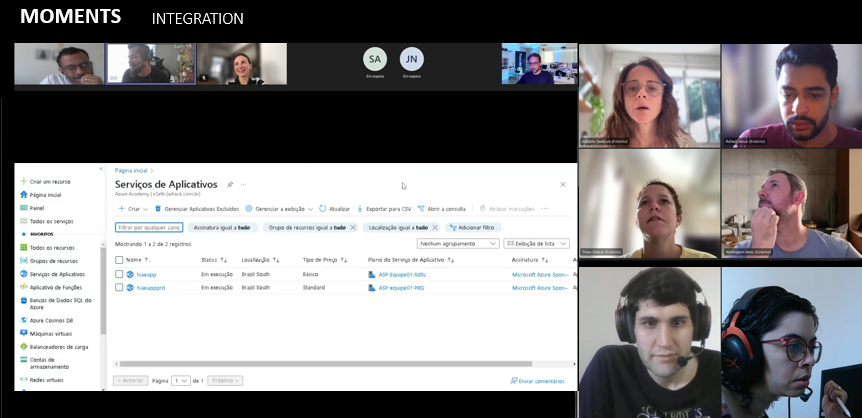Open the ASP-equipe01-PRD service plan link
This screenshot has height=418, width=862.
pyautogui.click(x=402, y=287)
